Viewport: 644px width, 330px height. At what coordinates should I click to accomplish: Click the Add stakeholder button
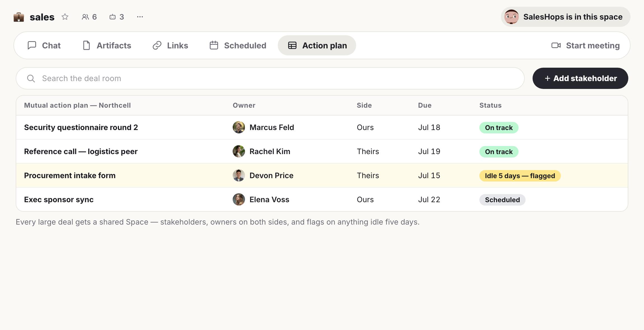pyautogui.click(x=580, y=78)
